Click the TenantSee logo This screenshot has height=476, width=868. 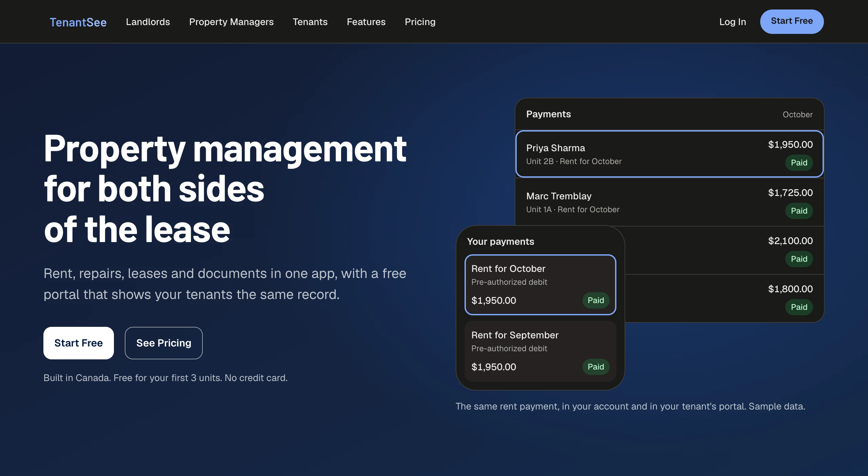(x=78, y=22)
